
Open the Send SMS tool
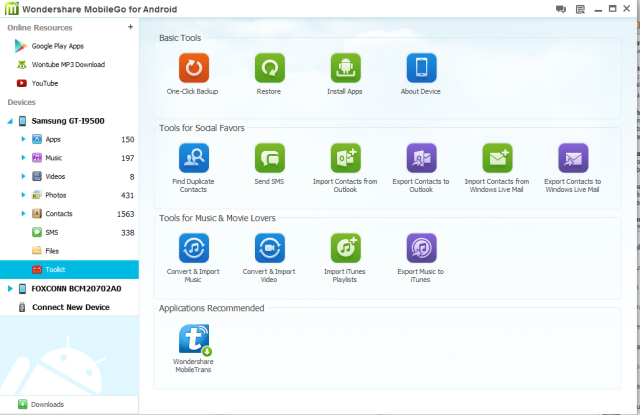pos(269,158)
